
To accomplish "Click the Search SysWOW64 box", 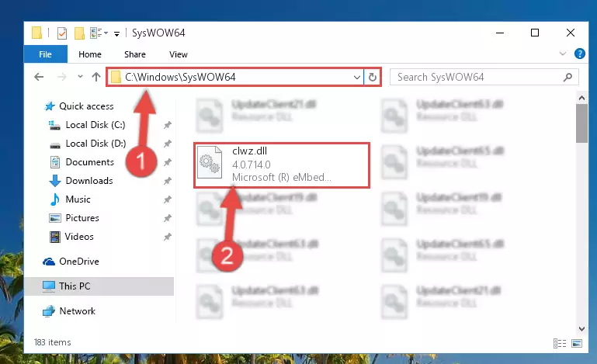I will coord(484,78).
